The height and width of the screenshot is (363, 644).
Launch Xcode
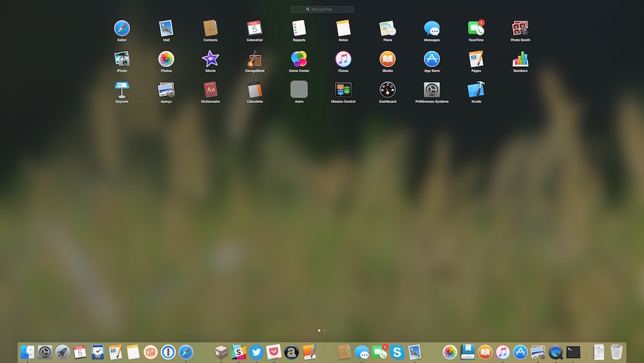click(476, 90)
